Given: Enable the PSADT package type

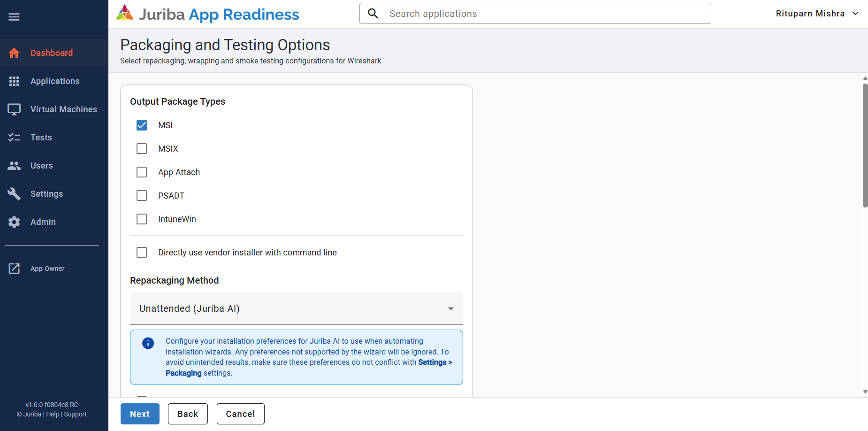Looking at the screenshot, I should 142,196.
